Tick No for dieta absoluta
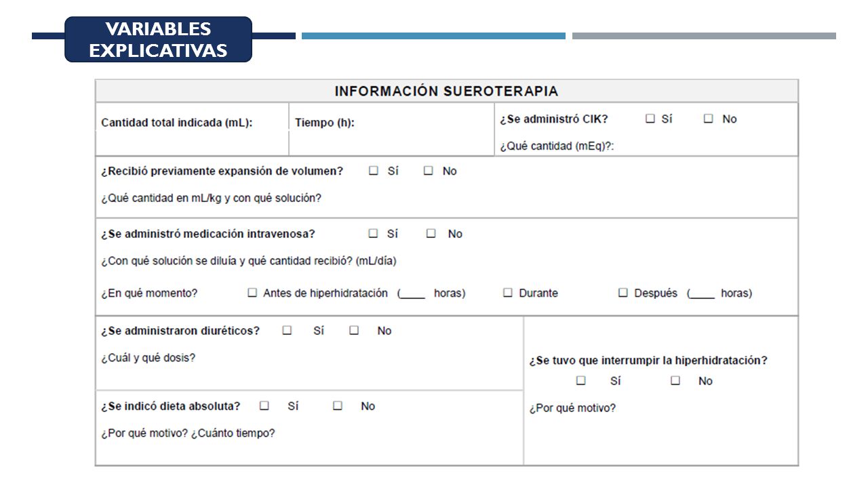 point(338,406)
